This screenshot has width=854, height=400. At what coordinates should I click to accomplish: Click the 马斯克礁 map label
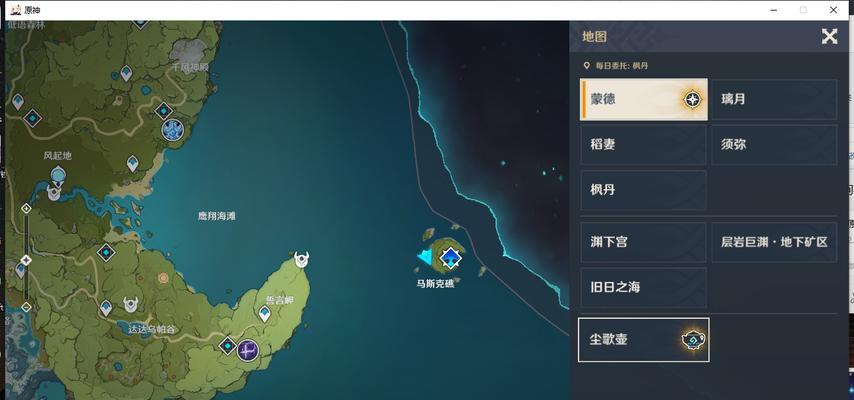point(436,283)
